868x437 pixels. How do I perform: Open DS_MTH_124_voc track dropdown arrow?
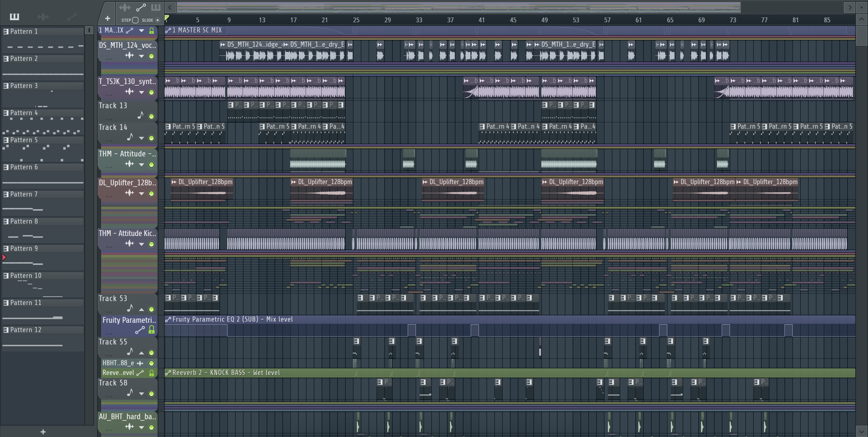(x=142, y=56)
